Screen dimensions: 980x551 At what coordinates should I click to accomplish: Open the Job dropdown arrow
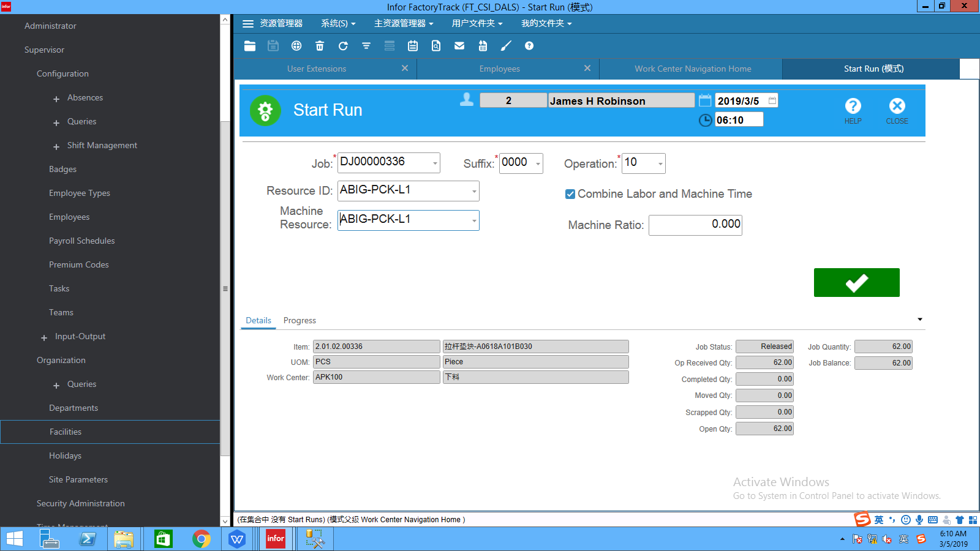point(435,163)
